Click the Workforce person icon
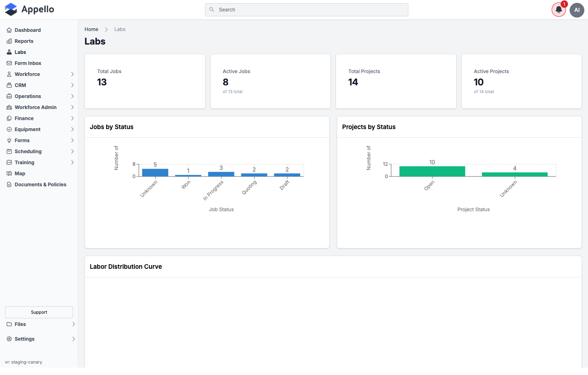Screen dimensions: 588x375 [9, 74]
